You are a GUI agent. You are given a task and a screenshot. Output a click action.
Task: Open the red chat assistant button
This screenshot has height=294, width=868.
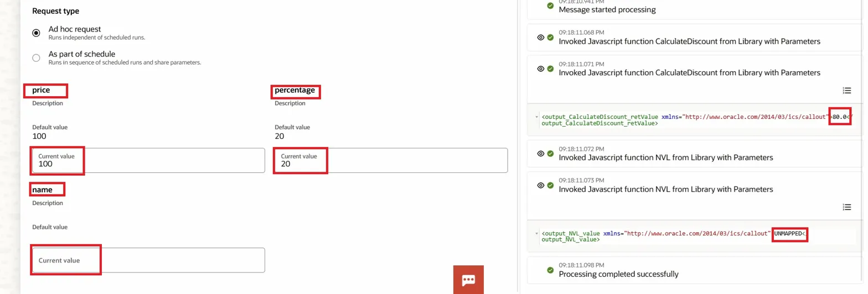tap(468, 280)
